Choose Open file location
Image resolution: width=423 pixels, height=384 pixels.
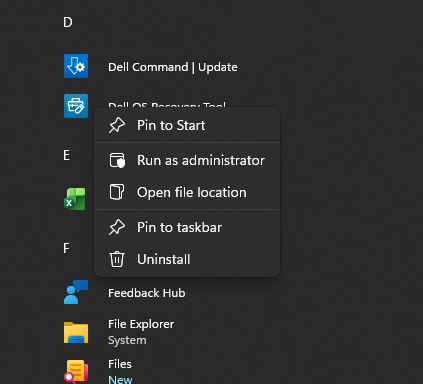coord(187,192)
